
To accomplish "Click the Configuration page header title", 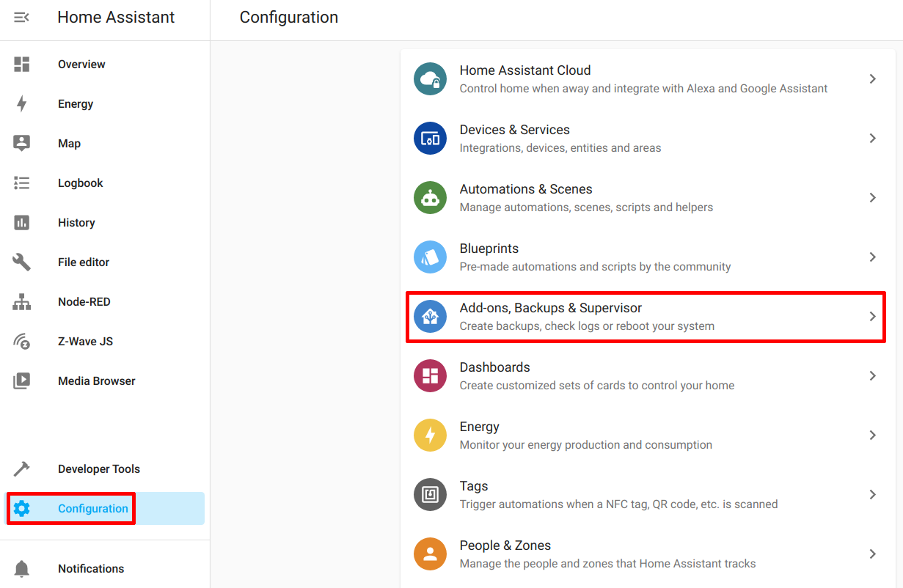I will [289, 18].
